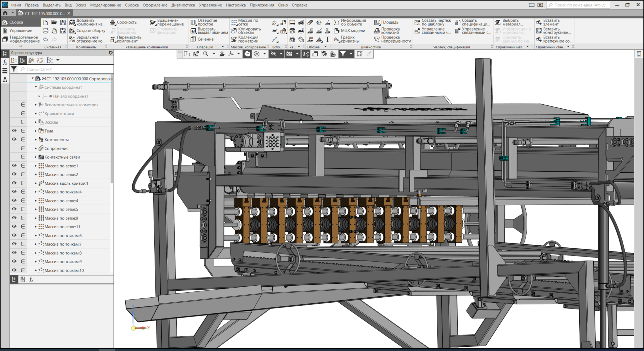Screen dimensions: 644x351
Task: Expand the Сопряжения tree node
Action: [36, 148]
